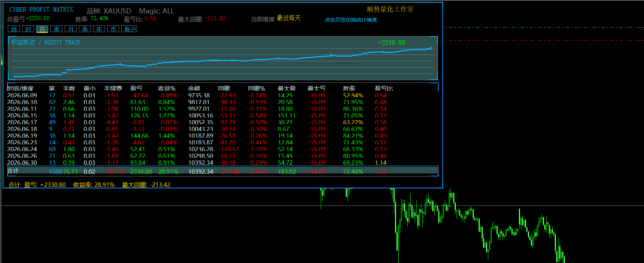Click win rate 86.36% in 2026.06.11 row
This screenshot has width=644, height=263.
pos(353,109)
